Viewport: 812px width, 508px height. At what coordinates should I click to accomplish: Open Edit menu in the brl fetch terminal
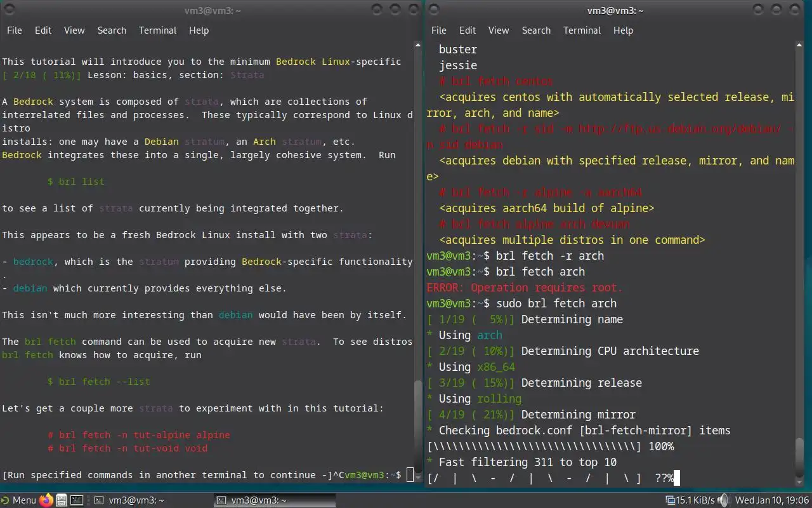pos(468,30)
